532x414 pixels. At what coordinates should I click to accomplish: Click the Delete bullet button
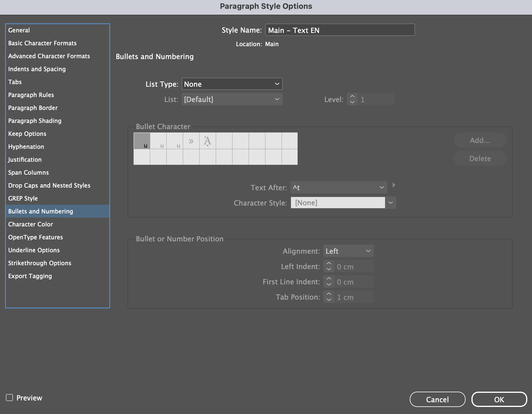[480, 158]
